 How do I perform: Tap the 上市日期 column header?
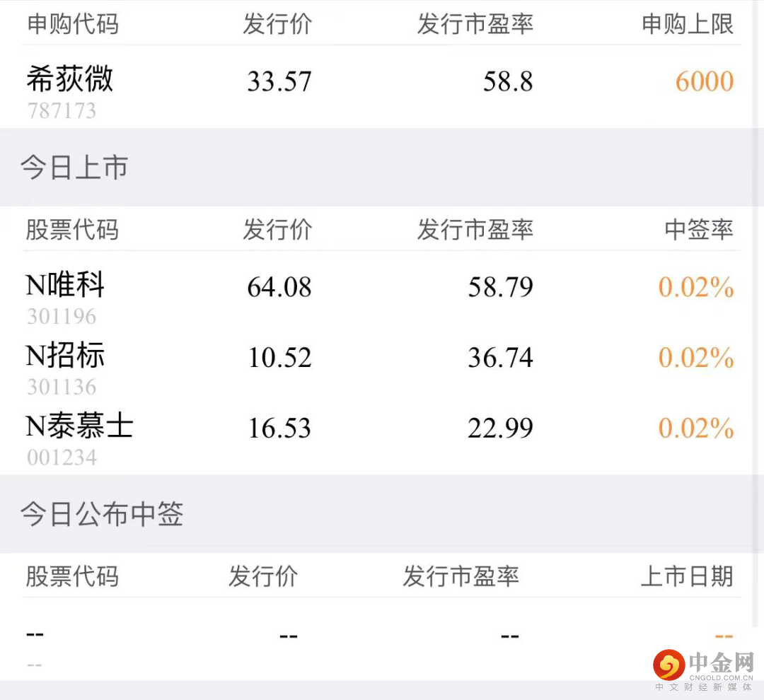click(x=686, y=576)
